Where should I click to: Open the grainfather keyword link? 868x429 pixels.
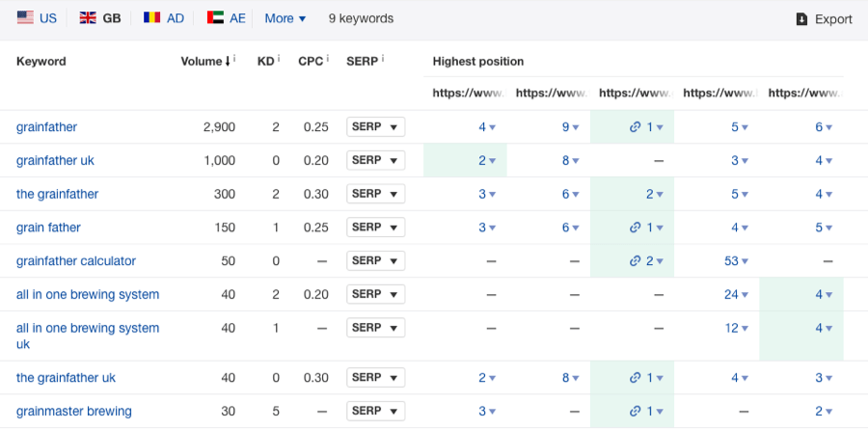pyautogui.click(x=48, y=127)
